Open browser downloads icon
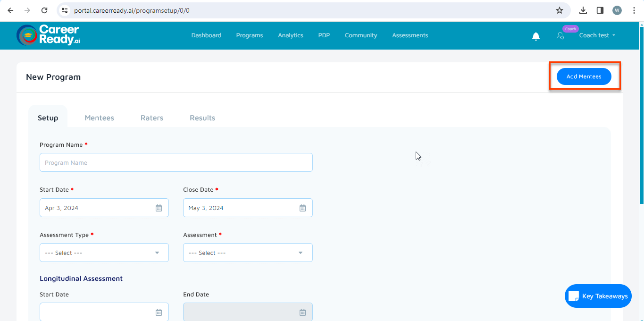Viewport: 644px width, 321px height. pyautogui.click(x=583, y=10)
